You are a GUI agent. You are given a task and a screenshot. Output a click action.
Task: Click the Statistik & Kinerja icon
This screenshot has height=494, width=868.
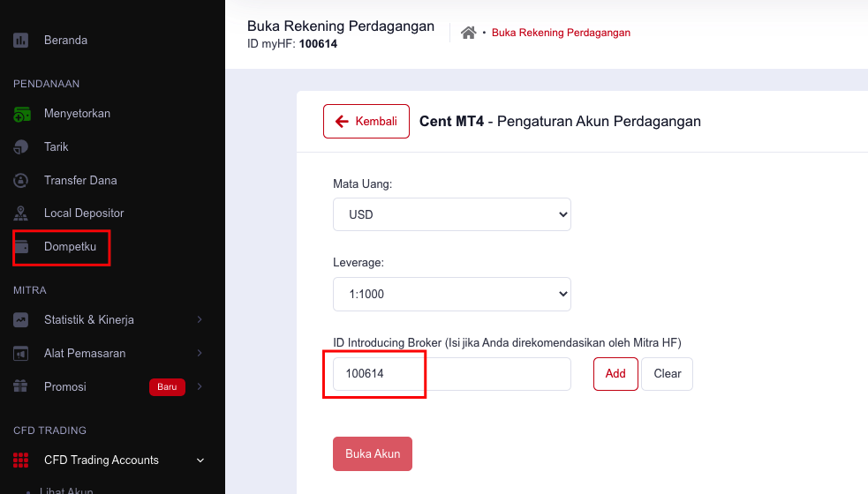(22, 320)
